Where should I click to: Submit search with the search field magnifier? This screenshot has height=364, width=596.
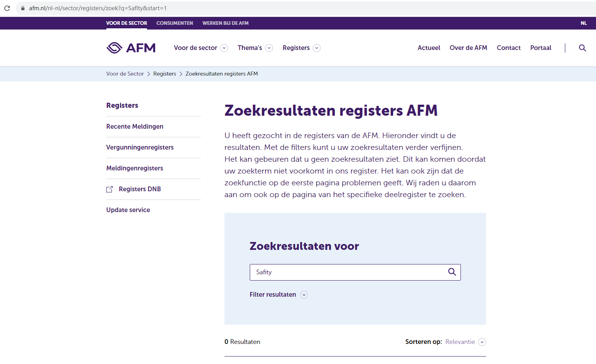point(452,272)
